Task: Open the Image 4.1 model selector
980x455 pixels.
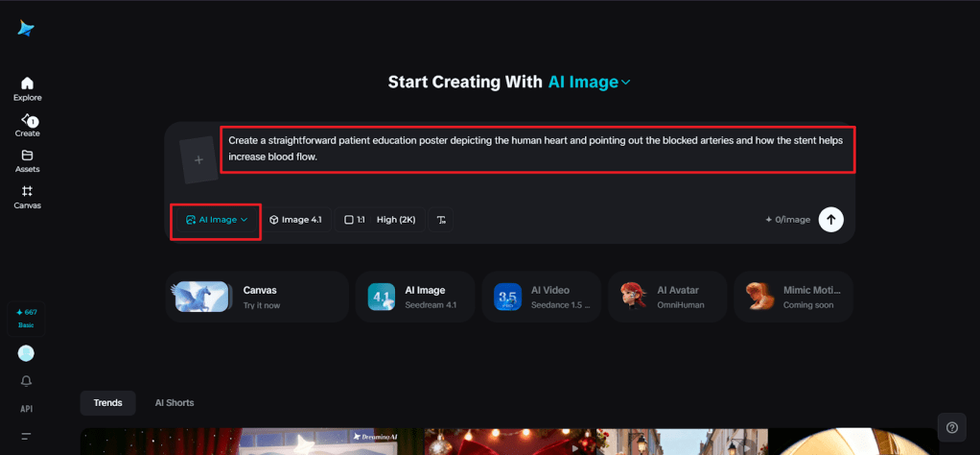Action: tap(295, 220)
